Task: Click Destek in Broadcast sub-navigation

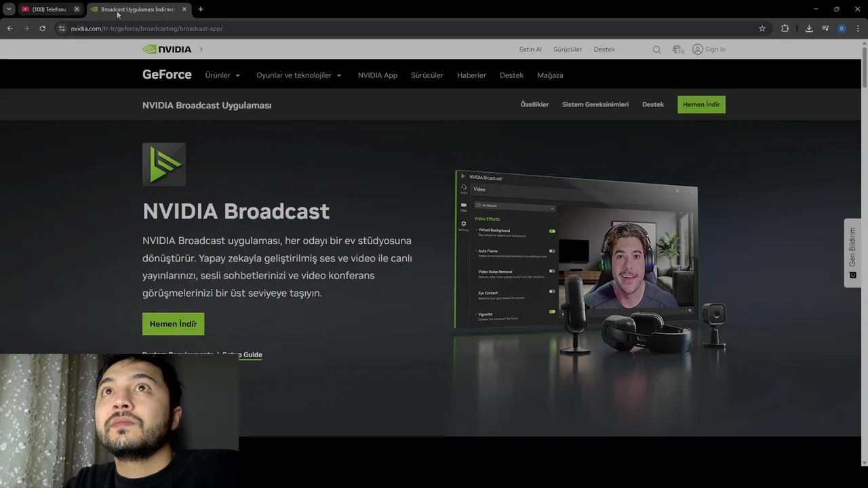Action: (x=653, y=104)
